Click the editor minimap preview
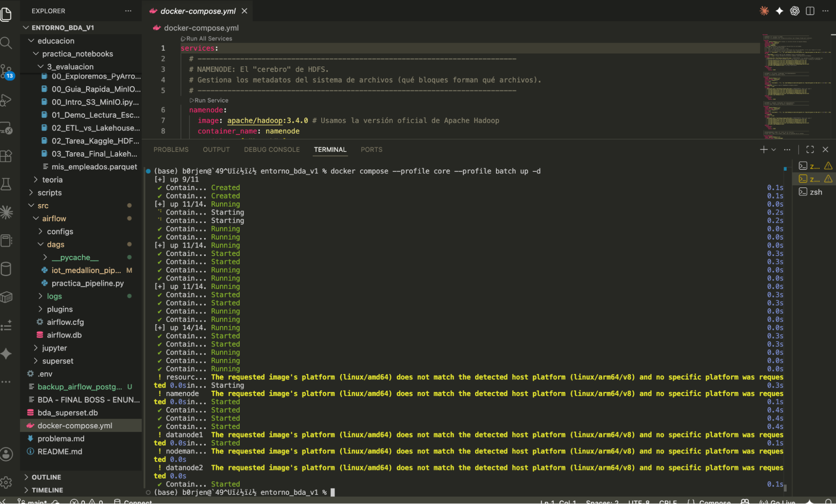836x504 pixels. [797, 86]
